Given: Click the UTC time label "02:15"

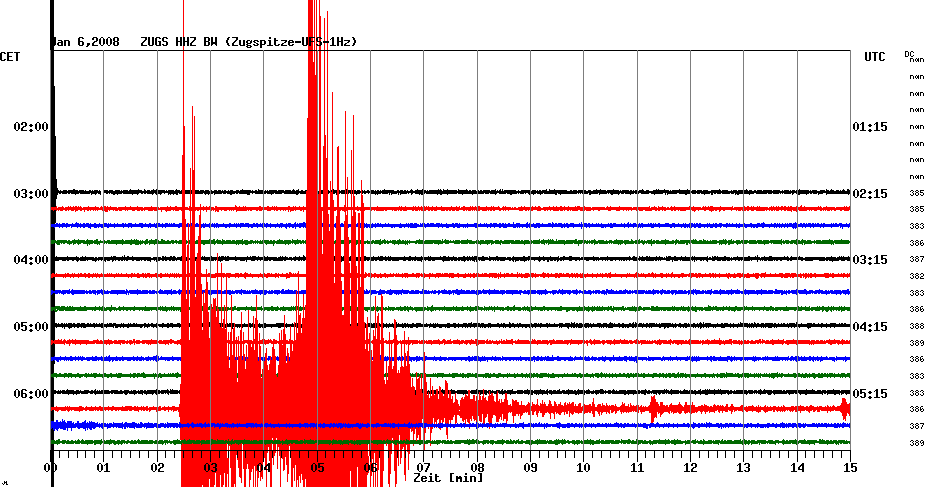Looking at the screenshot, I should click(x=870, y=194).
